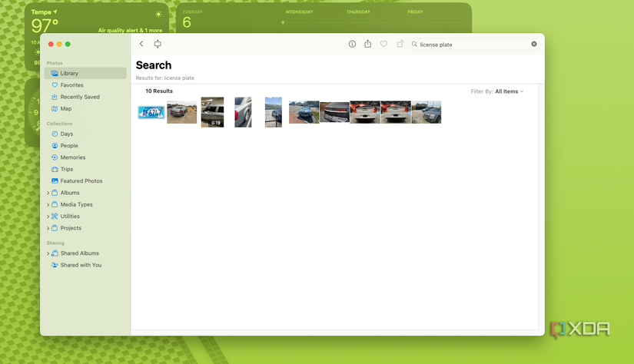The image size is (634, 364).
Task: Select the Albums folder item
Action: [x=65, y=193]
